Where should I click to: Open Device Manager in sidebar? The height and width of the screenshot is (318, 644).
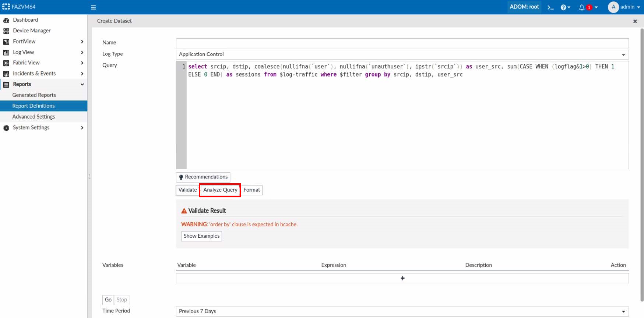tap(32, 31)
